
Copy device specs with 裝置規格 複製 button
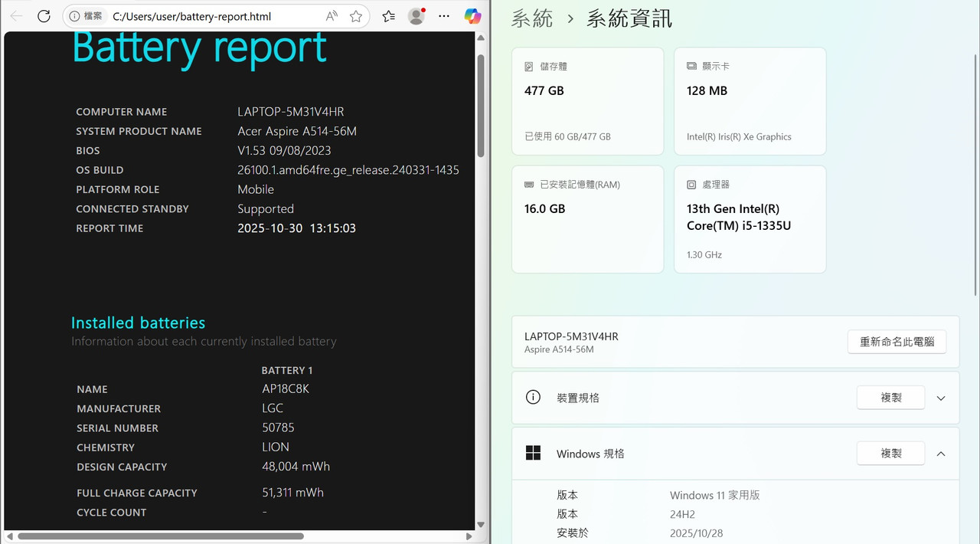click(x=890, y=398)
